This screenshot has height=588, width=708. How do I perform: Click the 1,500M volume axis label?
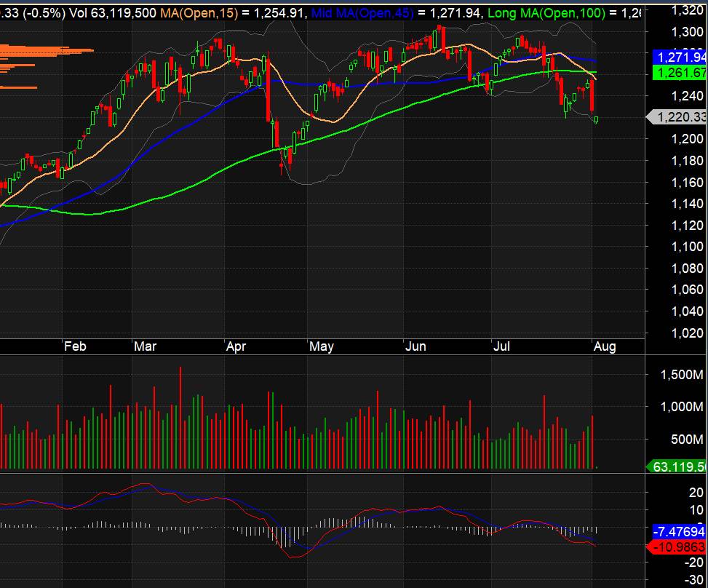click(x=682, y=374)
